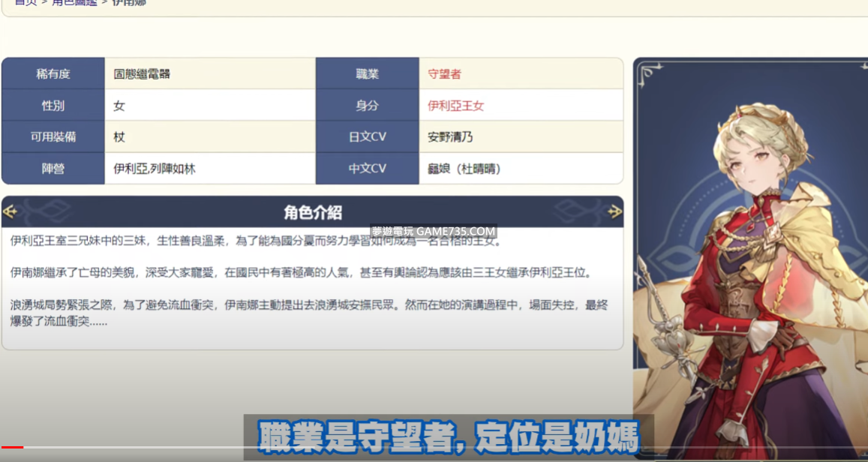The width and height of the screenshot is (868, 462).
Task: Click the Japanese voice actor 安野清乃
Action: click(450, 136)
